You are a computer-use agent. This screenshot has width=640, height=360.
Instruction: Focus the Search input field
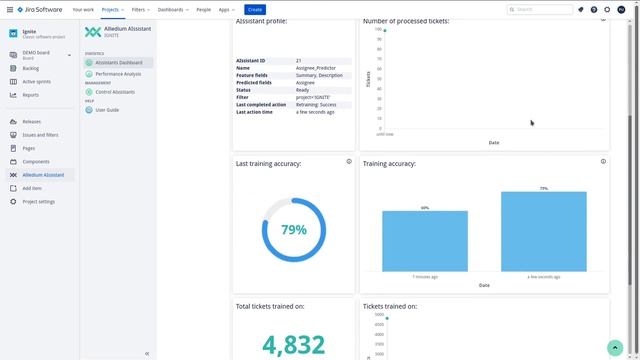pyautogui.click(x=540, y=9)
